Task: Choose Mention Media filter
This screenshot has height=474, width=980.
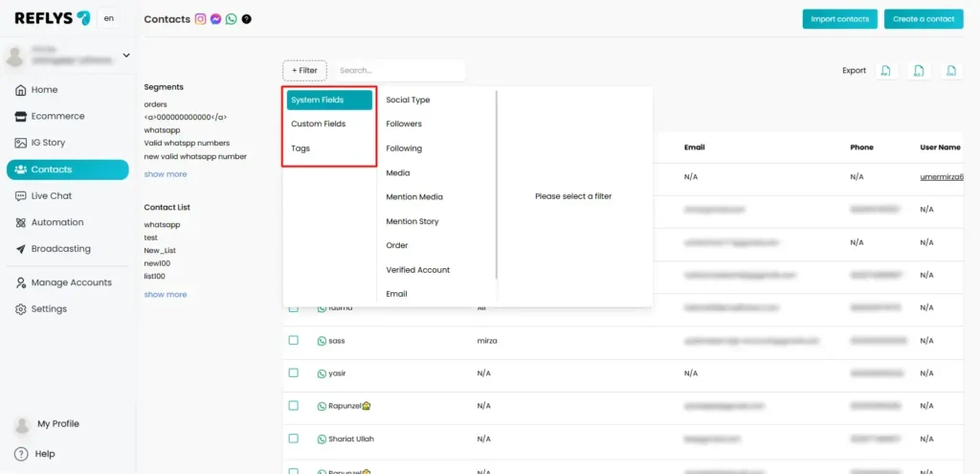Action: pyautogui.click(x=414, y=197)
